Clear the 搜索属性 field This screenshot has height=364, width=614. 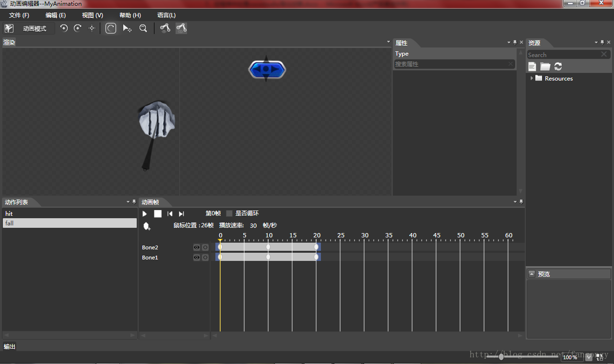coord(511,64)
